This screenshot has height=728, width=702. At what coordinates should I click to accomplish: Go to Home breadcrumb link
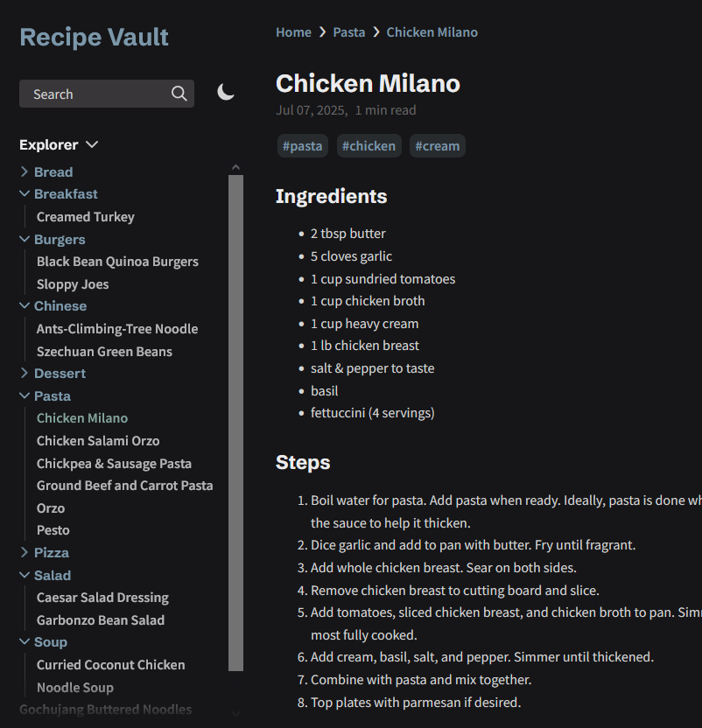(x=293, y=32)
